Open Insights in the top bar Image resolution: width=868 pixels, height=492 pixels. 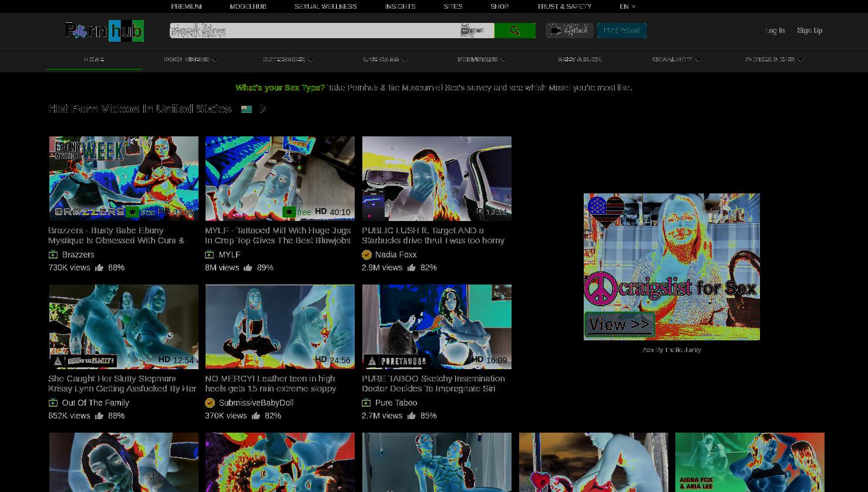click(400, 6)
